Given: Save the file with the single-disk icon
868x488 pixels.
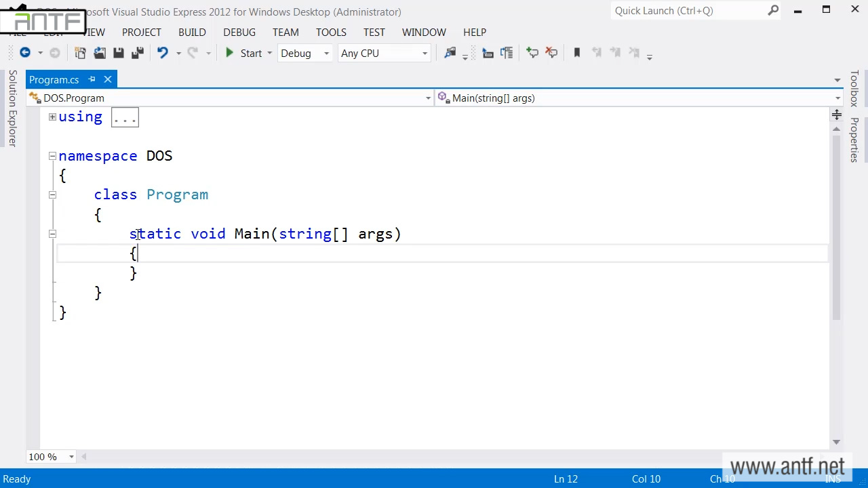Looking at the screenshot, I should [119, 53].
